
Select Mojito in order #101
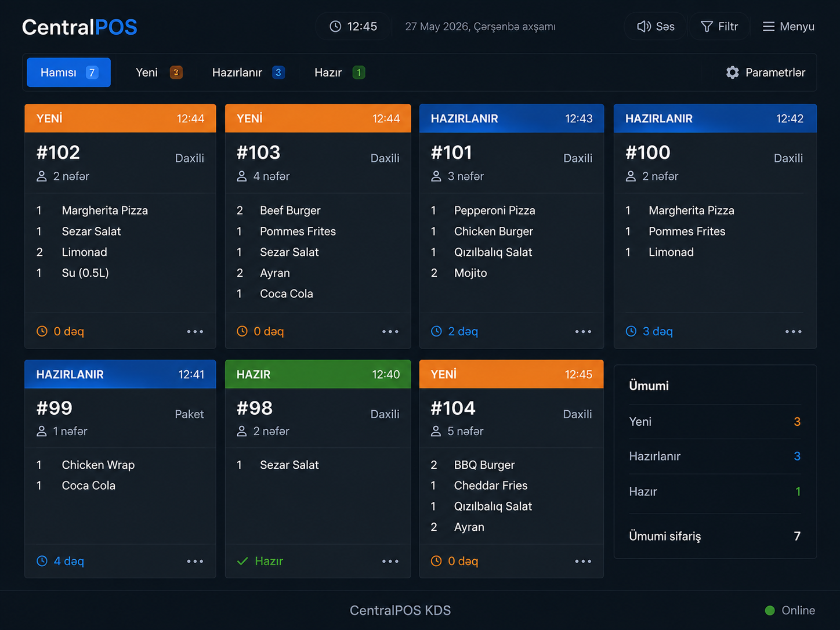point(470,273)
